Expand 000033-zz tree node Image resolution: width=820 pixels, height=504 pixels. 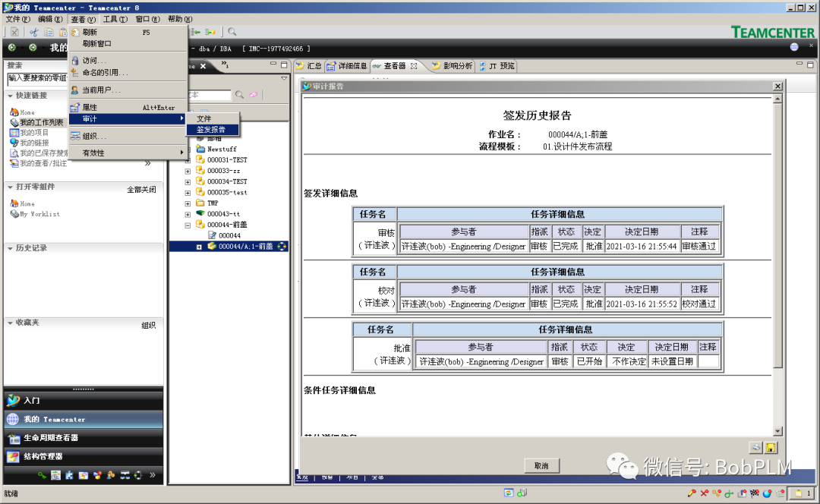[x=188, y=171]
